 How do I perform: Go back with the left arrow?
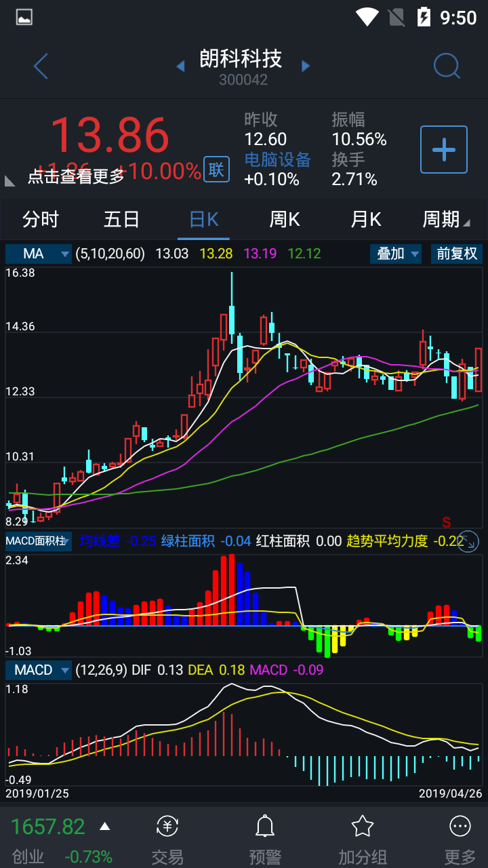(x=41, y=66)
